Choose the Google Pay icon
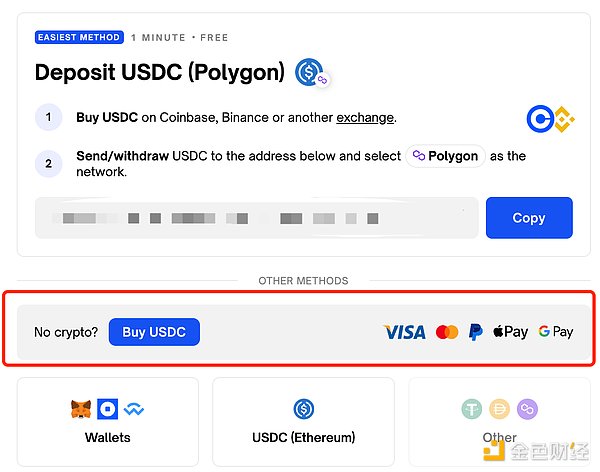This screenshot has width=600, height=472. tap(556, 332)
